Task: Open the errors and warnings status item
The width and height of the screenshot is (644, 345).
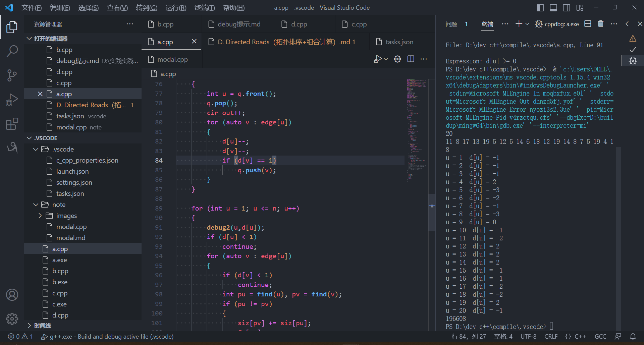Action: [x=20, y=336]
